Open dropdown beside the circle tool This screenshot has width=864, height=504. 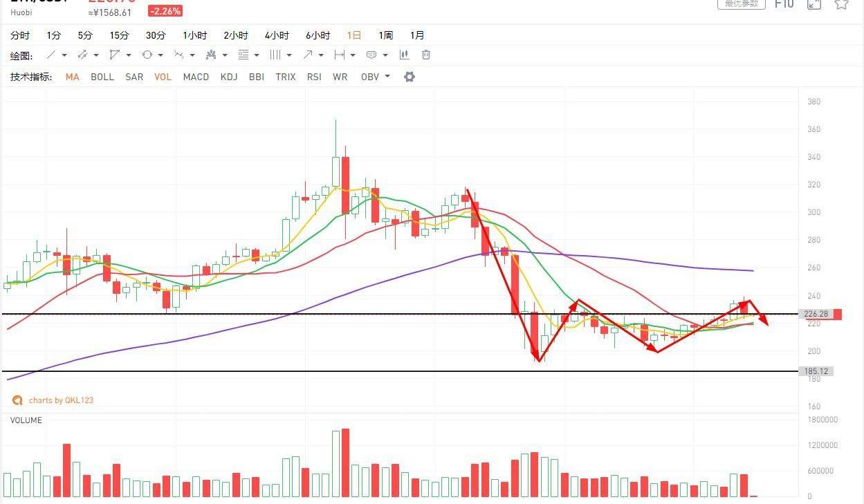(x=160, y=55)
